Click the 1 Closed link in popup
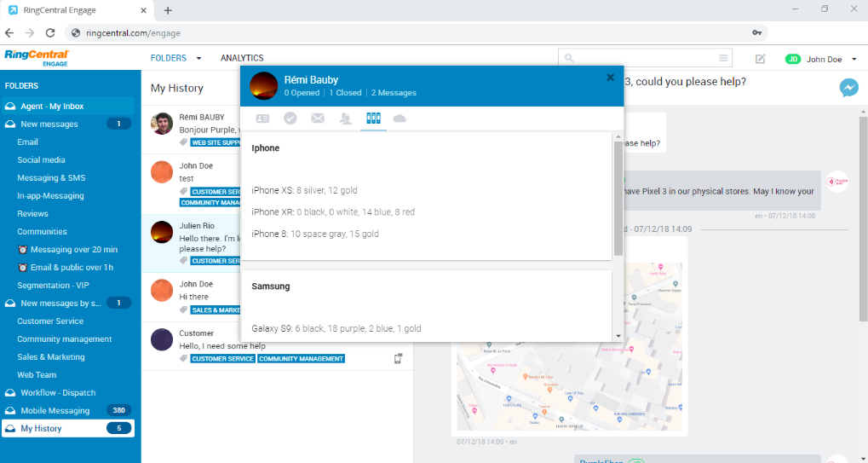868x463 pixels. click(x=343, y=93)
